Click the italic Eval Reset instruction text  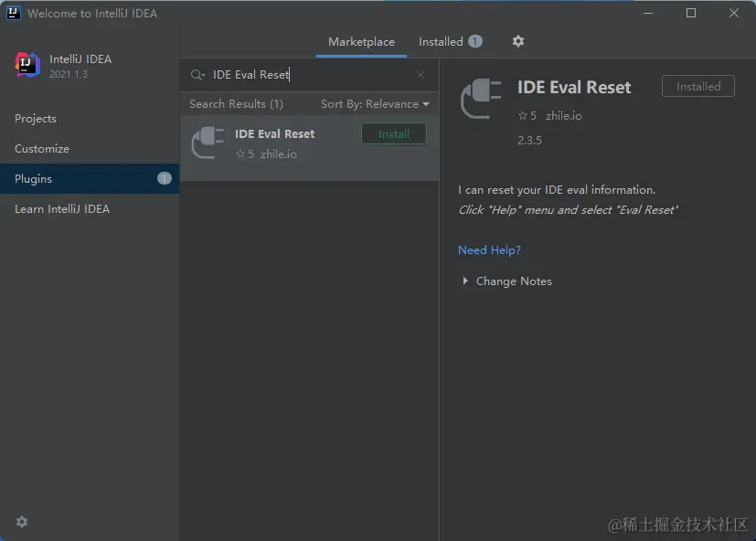tap(569, 210)
